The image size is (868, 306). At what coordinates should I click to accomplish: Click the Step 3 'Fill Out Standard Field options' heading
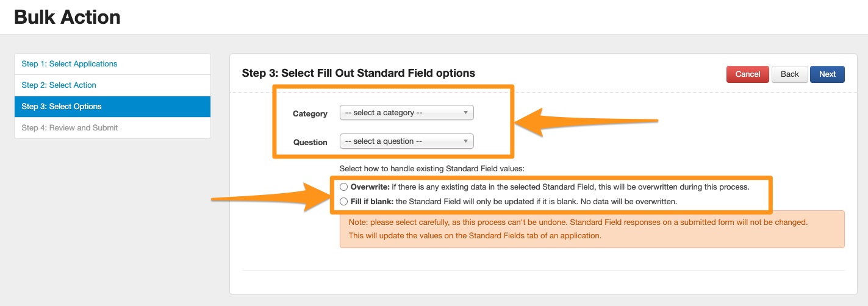coord(358,73)
